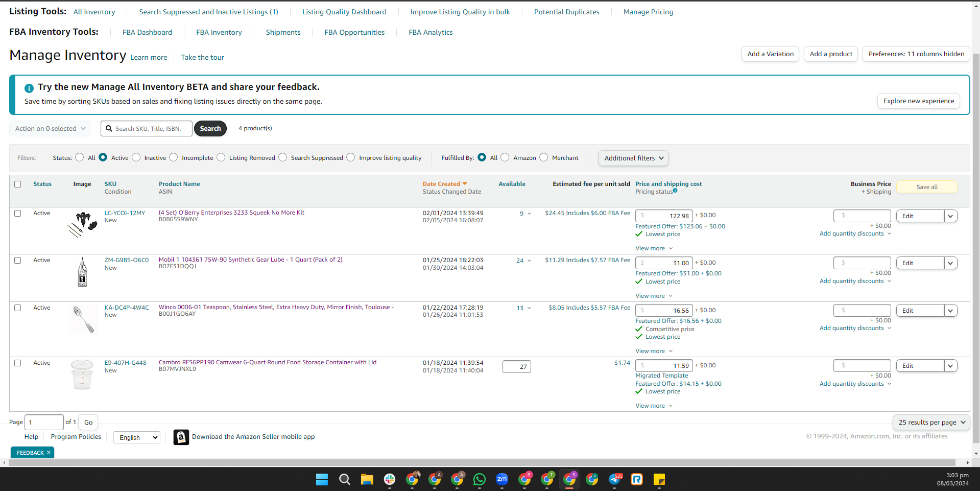Click the magnifier icon in the SKU search box
Screen dimensions: 980x491
point(109,129)
